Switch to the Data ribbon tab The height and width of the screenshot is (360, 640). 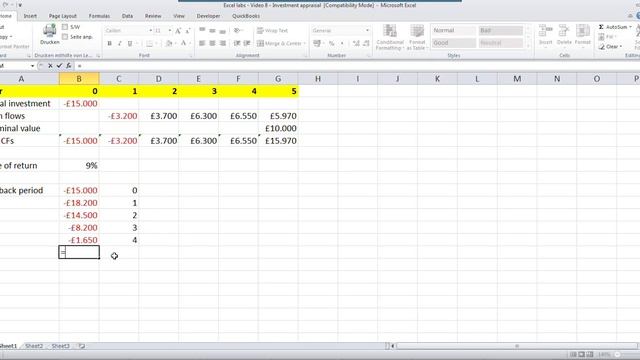pos(127,16)
